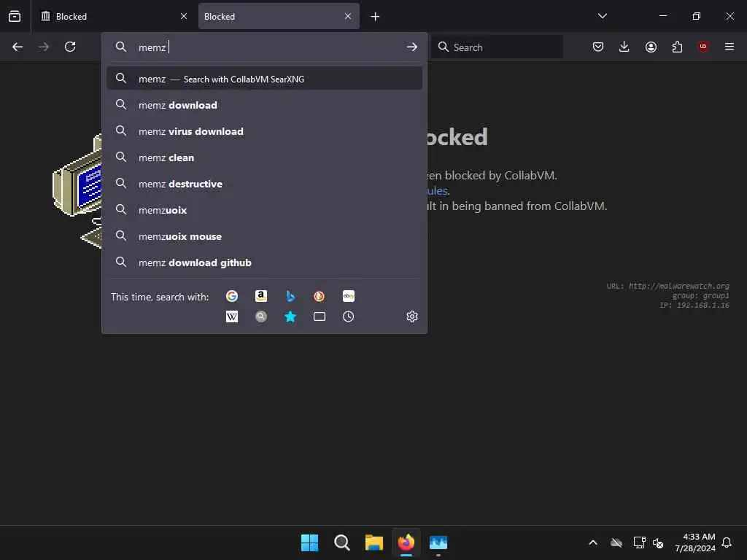747x560 pixels.
Task: Open the clock showing 4:33 AM
Action: 695,542
